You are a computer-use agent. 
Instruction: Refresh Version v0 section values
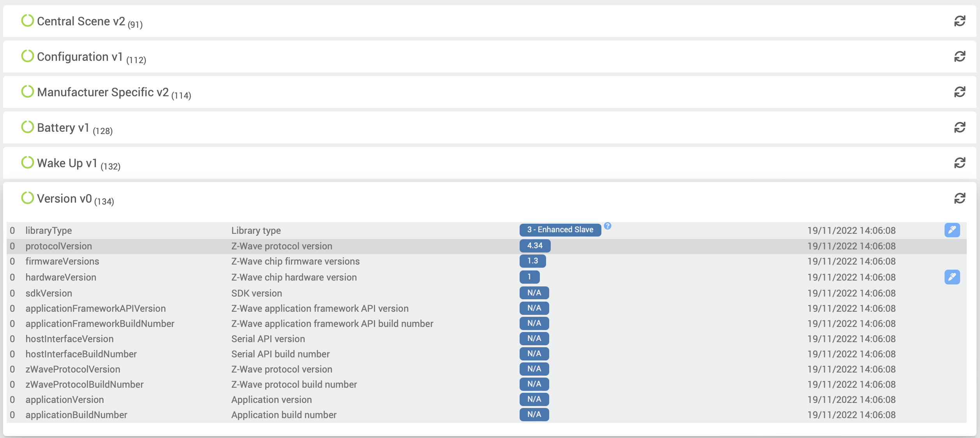(x=959, y=198)
